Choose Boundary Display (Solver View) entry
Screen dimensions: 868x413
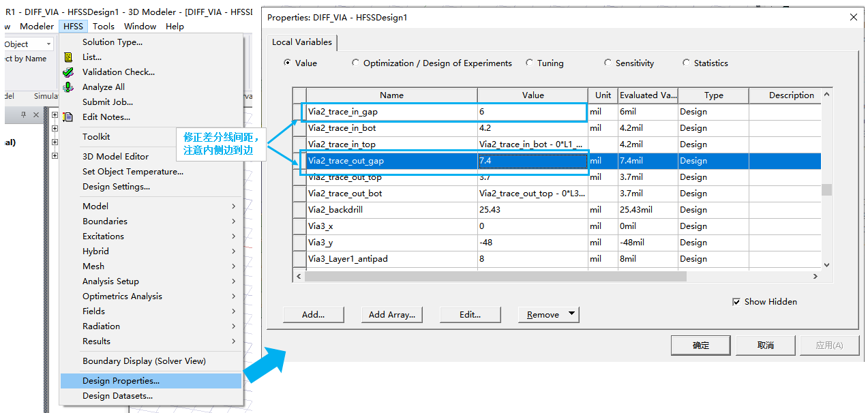click(x=151, y=361)
